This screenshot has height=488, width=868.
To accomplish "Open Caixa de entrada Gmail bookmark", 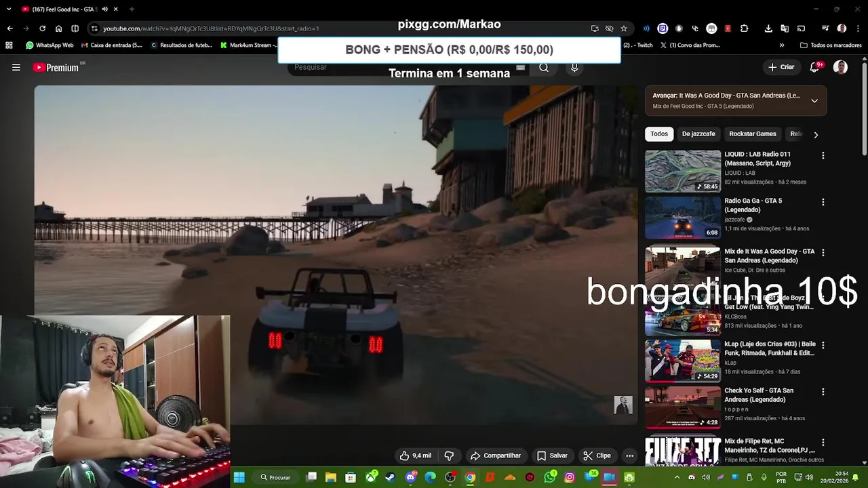I will 112,45.
